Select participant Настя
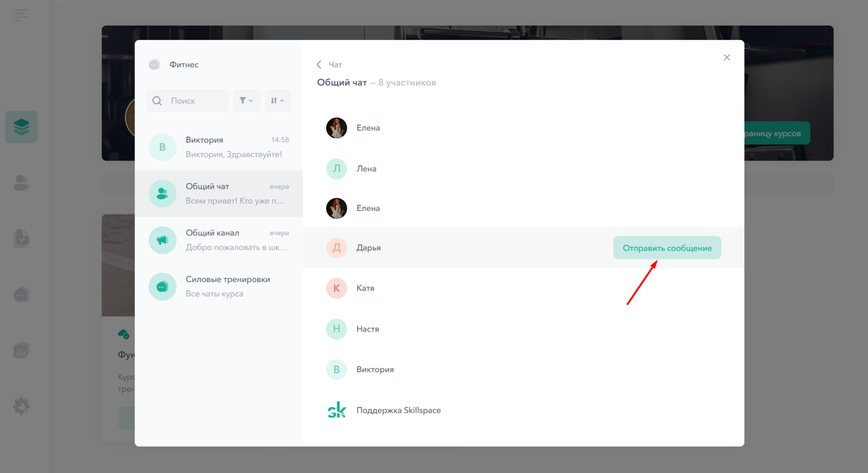Image resolution: width=868 pixels, height=473 pixels. tap(523, 329)
